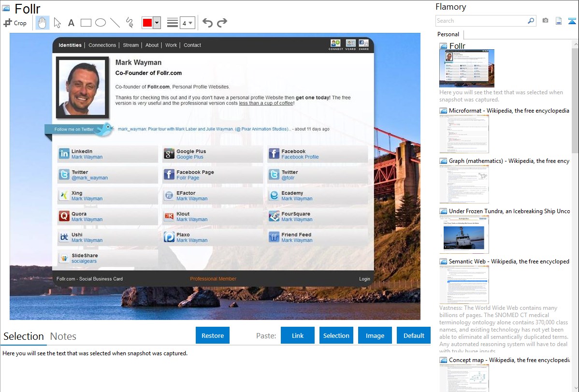
Task: Click the document page icon in Flamory header
Action: pyautogui.click(x=559, y=21)
